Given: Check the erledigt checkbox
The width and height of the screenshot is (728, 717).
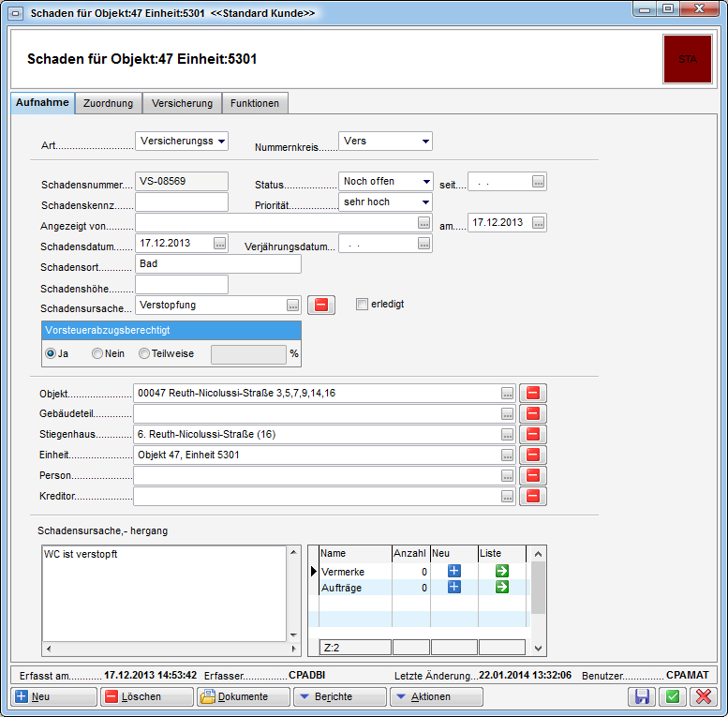Looking at the screenshot, I should (363, 304).
